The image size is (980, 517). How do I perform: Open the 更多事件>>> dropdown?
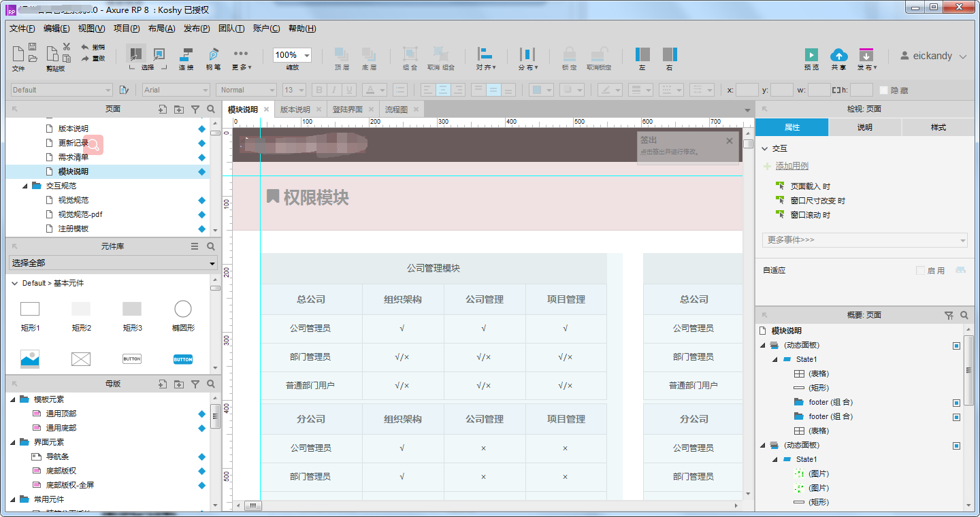(x=864, y=241)
